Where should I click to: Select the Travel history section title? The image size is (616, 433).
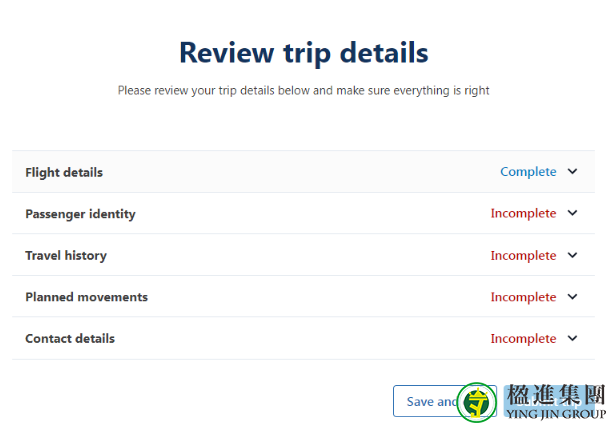pos(66,256)
